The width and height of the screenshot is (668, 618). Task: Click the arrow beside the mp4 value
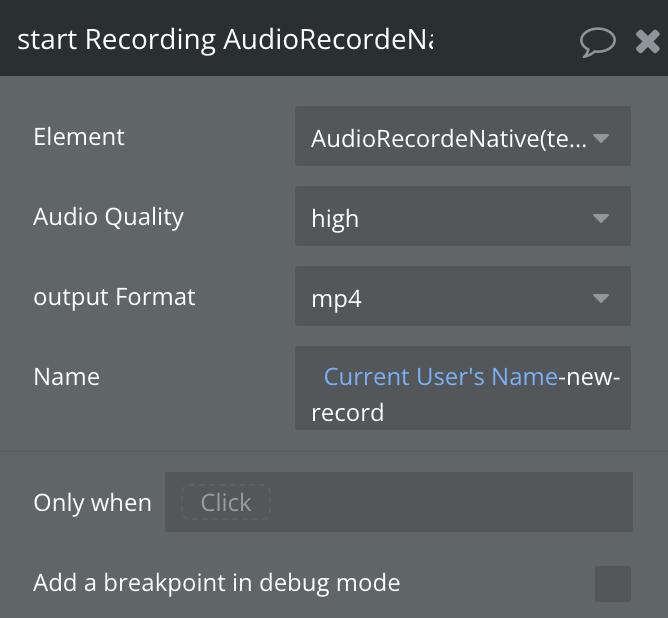601,297
